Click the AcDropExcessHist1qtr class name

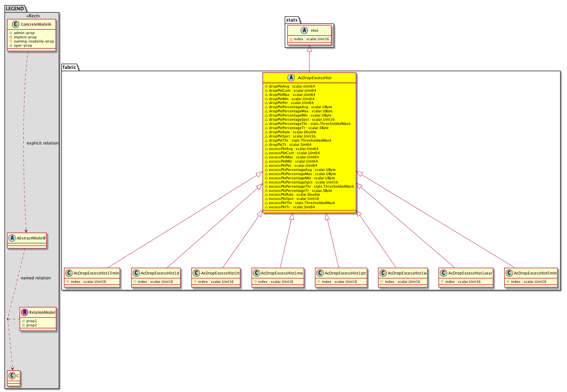coord(345,273)
